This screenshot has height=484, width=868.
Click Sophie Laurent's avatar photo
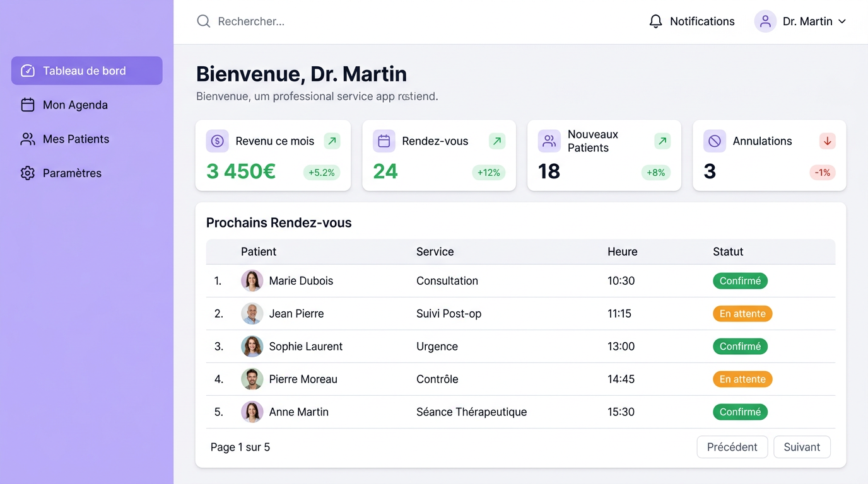[x=252, y=347]
